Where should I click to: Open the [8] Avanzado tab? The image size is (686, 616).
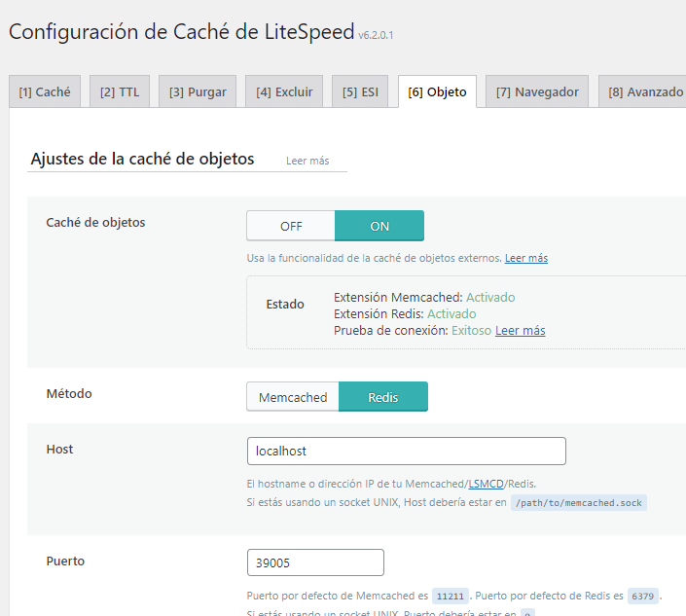pos(645,92)
